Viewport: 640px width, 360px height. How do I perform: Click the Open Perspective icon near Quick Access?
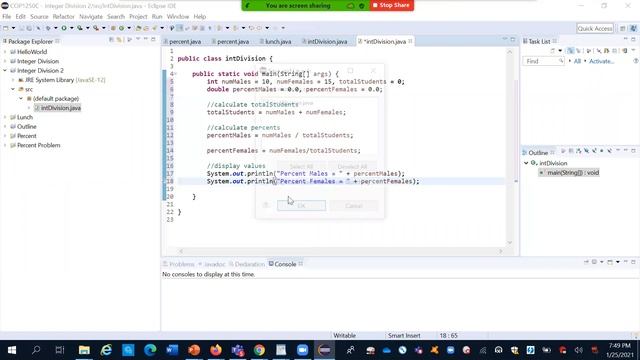(x=622, y=28)
